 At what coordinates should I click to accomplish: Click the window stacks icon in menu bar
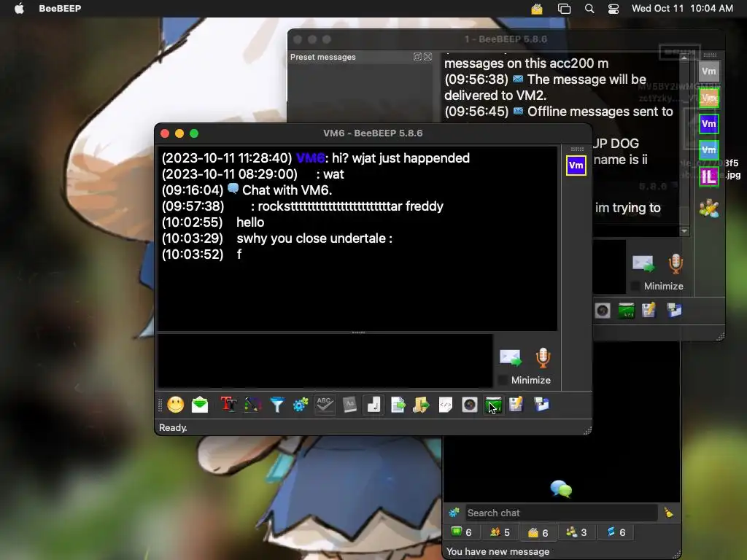click(x=564, y=9)
